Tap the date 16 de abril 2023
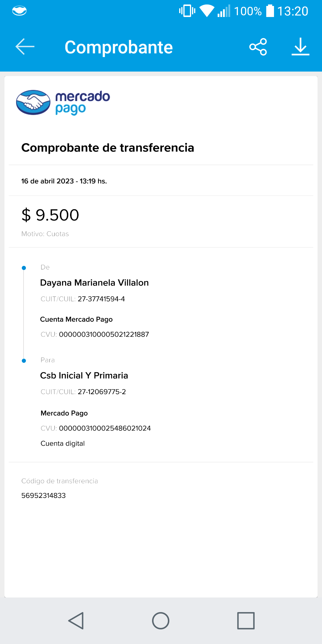The image size is (322, 644). click(x=47, y=181)
